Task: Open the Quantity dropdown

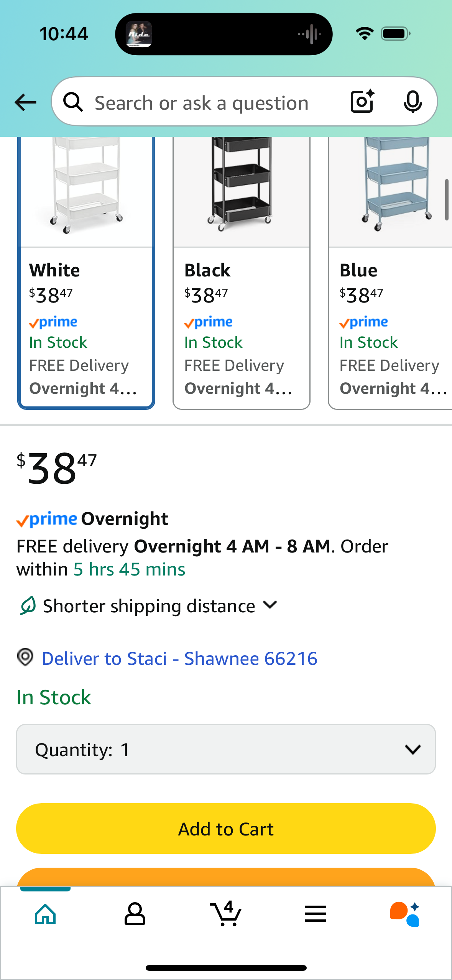Action: coord(226,749)
